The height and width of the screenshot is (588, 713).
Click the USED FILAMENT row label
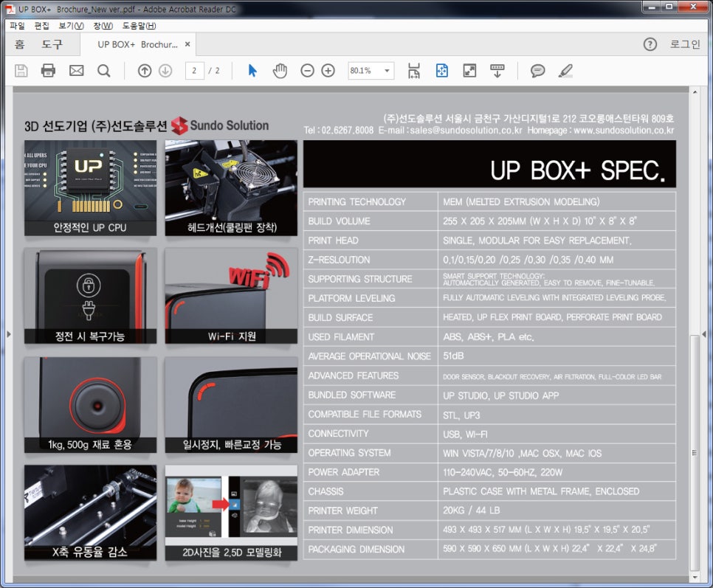pyautogui.click(x=341, y=337)
